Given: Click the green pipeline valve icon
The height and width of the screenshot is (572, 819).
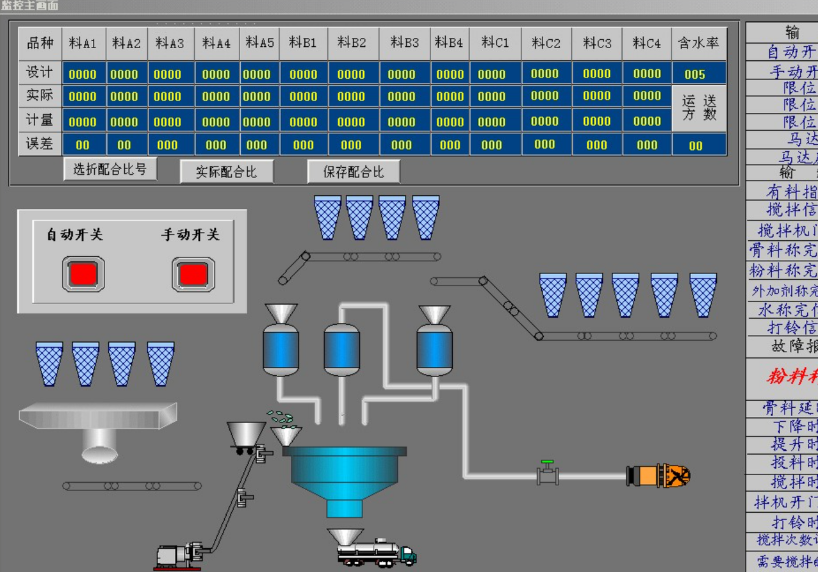Looking at the screenshot, I should [546, 472].
